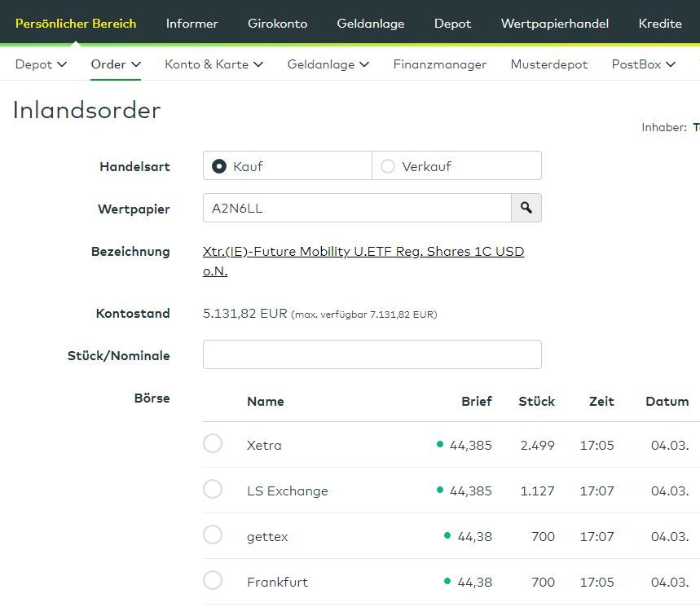
Task: Click the Stück/Nominale input field
Action: click(x=372, y=354)
